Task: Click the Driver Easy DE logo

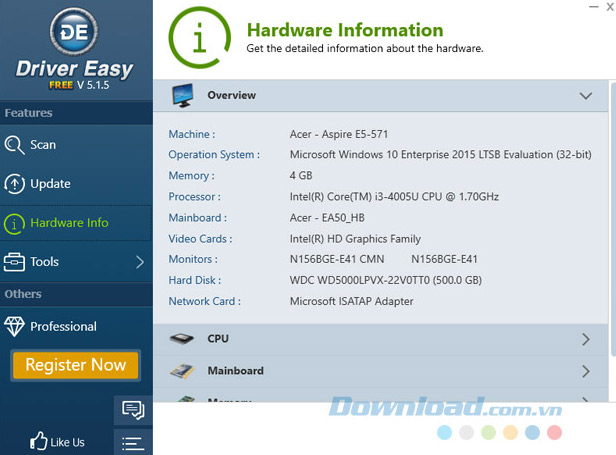Action: [x=74, y=31]
